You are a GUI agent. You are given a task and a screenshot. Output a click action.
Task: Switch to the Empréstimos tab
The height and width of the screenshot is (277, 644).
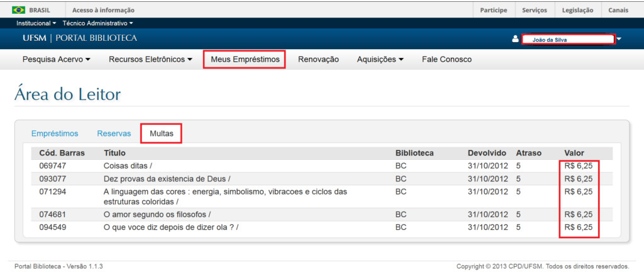[55, 133]
